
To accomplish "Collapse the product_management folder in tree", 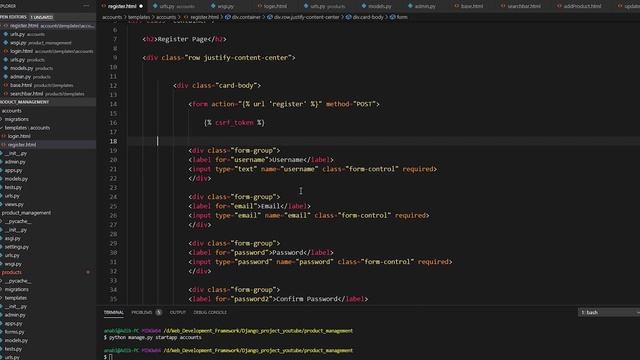I will click(x=48, y=213).
